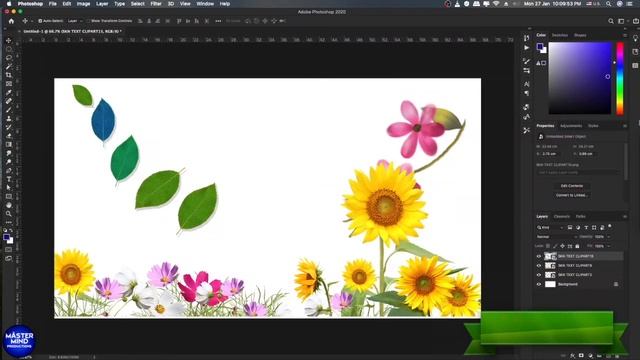The image size is (640, 360).
Task: Select the History Brush tool
Action: [x=9, y=127]
